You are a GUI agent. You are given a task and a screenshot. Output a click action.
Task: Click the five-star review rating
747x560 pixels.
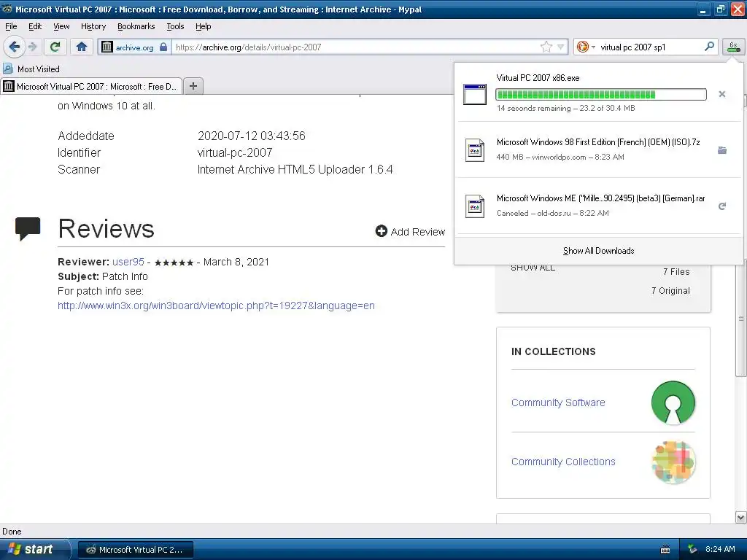174,262
